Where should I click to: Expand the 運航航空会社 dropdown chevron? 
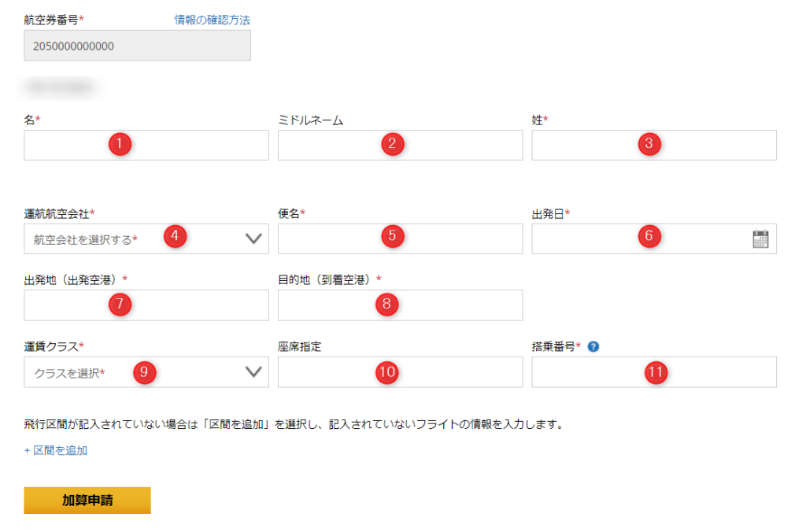[253, 239]
